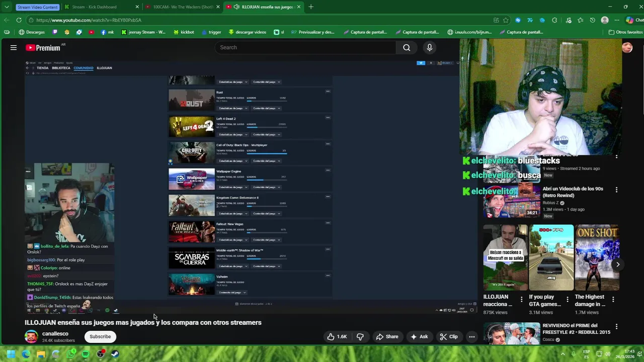Screen dimensions: 644x362
Task: Show next Shorts with arrow button
Action: tap(618, 264)
